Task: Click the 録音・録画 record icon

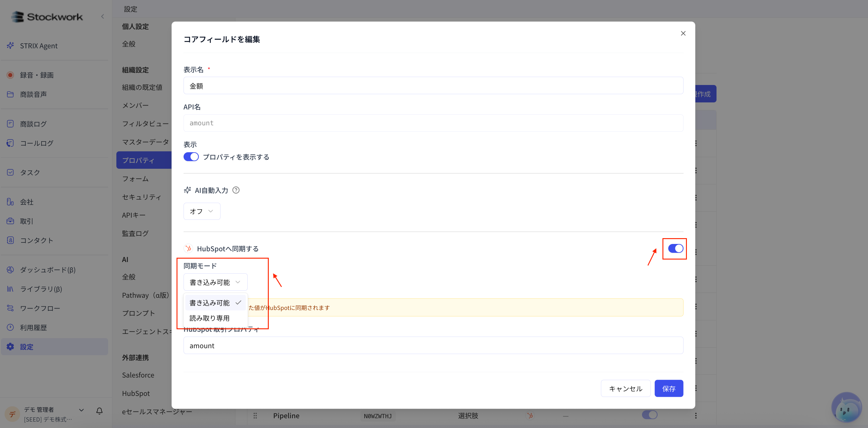Action: pyautogui.click(x=10, y=75)
